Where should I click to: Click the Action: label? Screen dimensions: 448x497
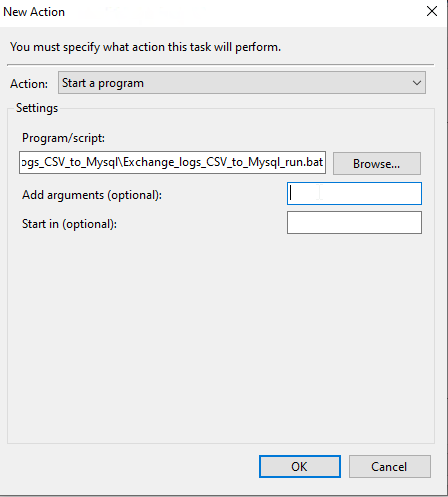29,84
